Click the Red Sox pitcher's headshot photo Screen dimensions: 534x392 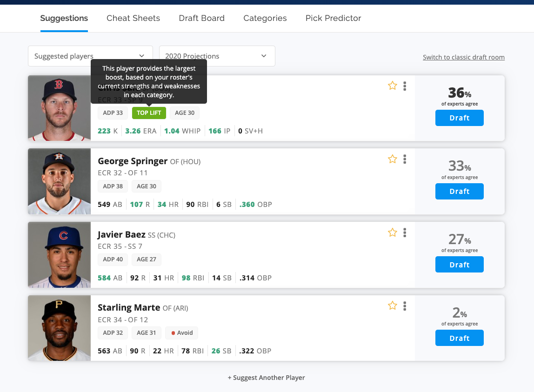click(x=59, y=108)
